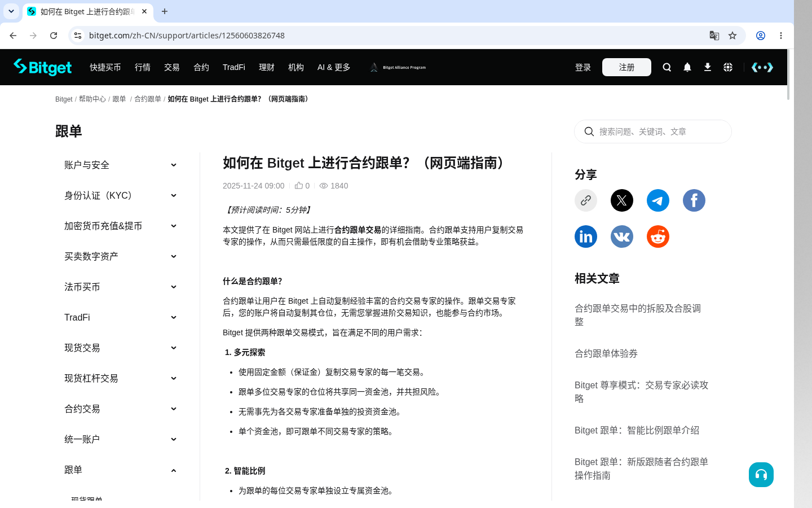Focus the help search field 搜索问题、关键词、文章

click(653, 132)
